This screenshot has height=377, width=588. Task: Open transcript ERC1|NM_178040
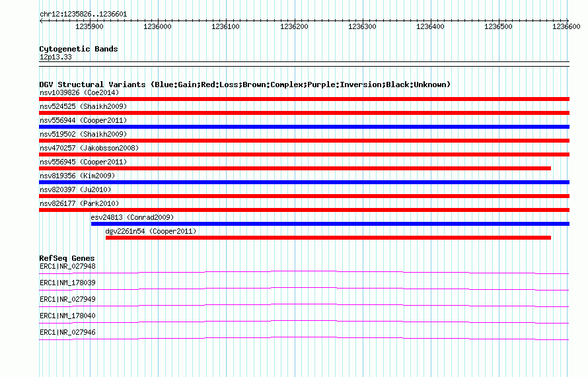pyautogui.click(x=67, y=316)
